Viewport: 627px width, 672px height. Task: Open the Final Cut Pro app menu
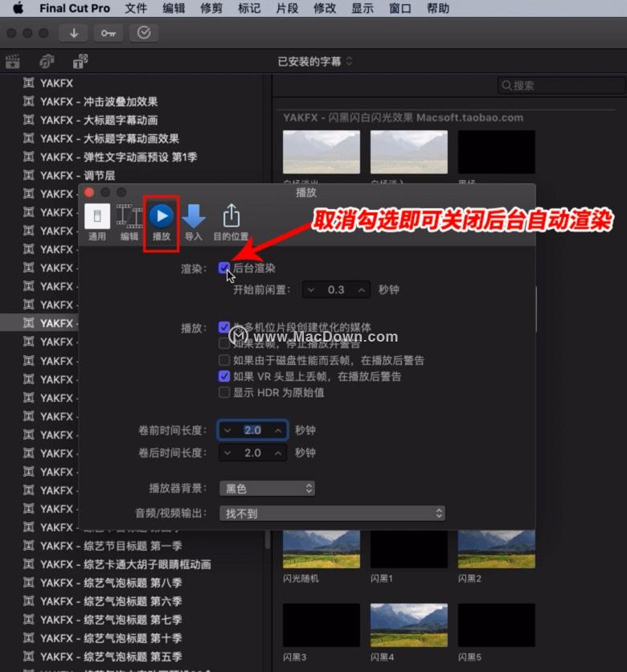[x=75, y=8]
